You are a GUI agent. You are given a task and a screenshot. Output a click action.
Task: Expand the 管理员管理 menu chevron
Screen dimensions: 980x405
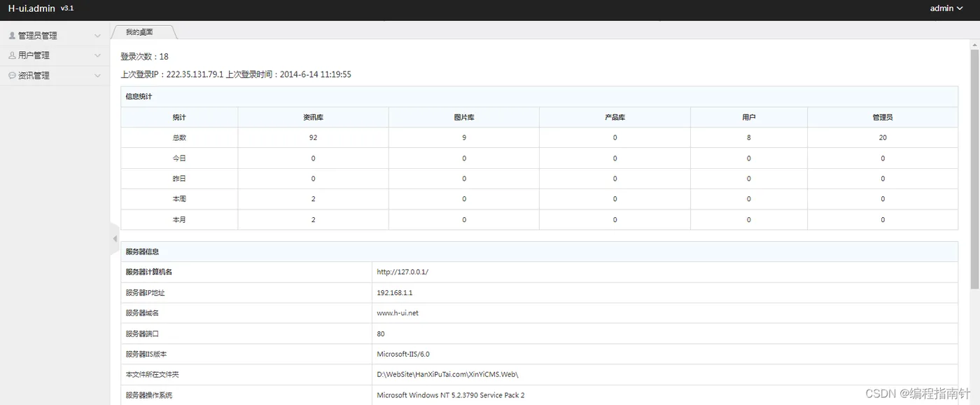98,35
